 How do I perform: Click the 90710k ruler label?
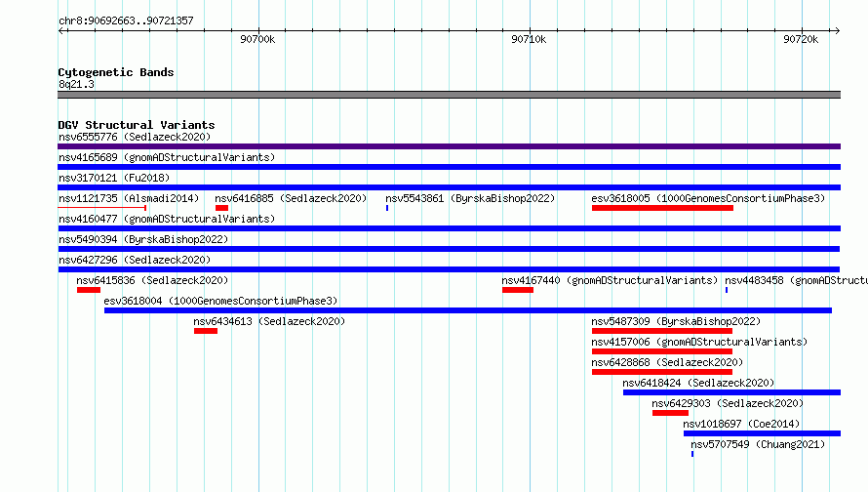(x=529, y=39)
